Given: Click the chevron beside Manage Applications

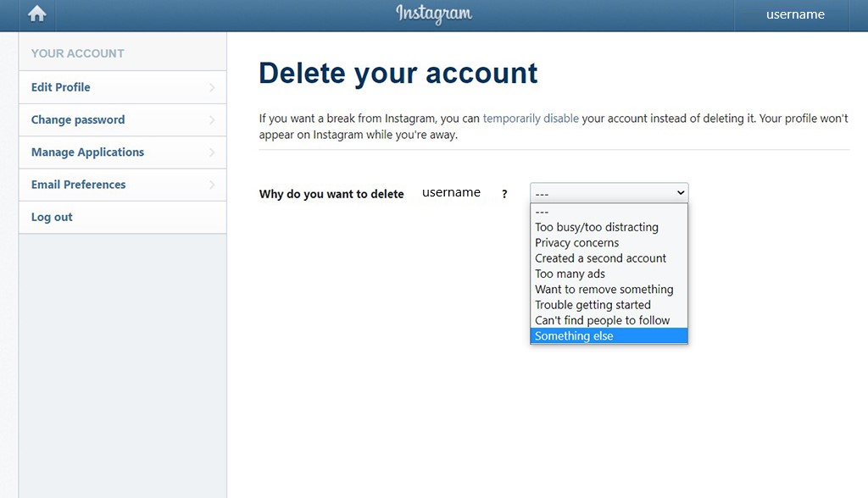Looking at the screenshot, I should (x=212, y=152).
